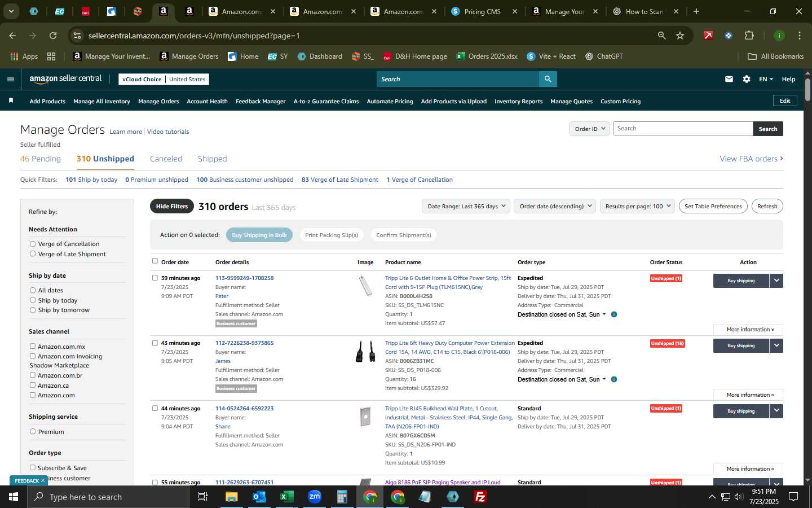Tick the select-all orders checkbox in table header
The height and width of the screenshot is (508, 812).
click(x=155, y=261)
